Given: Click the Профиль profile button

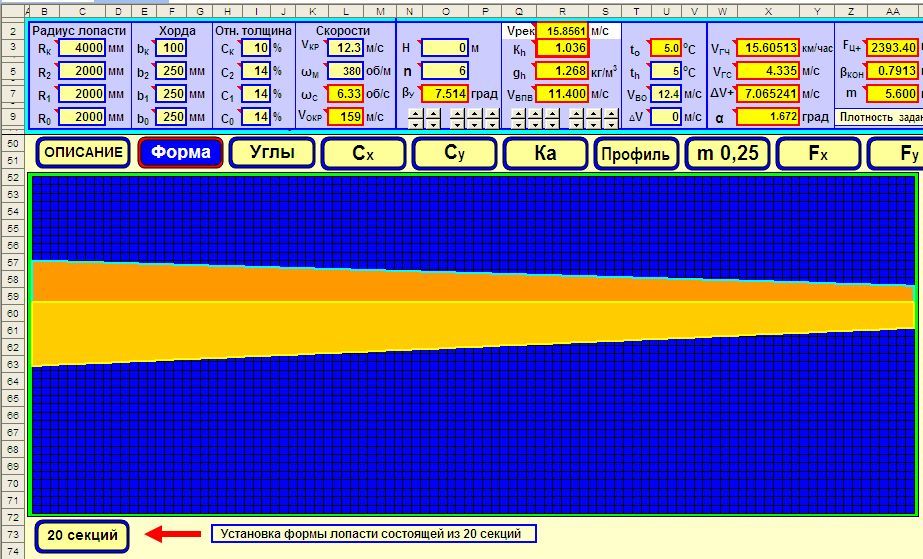Looking at the screenshot, I should click(x=636, y=153).
